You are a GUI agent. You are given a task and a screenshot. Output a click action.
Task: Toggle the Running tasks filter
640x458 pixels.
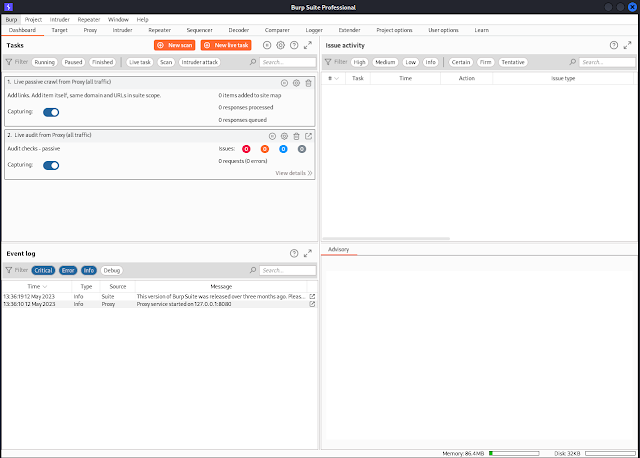tap(44, 62)
